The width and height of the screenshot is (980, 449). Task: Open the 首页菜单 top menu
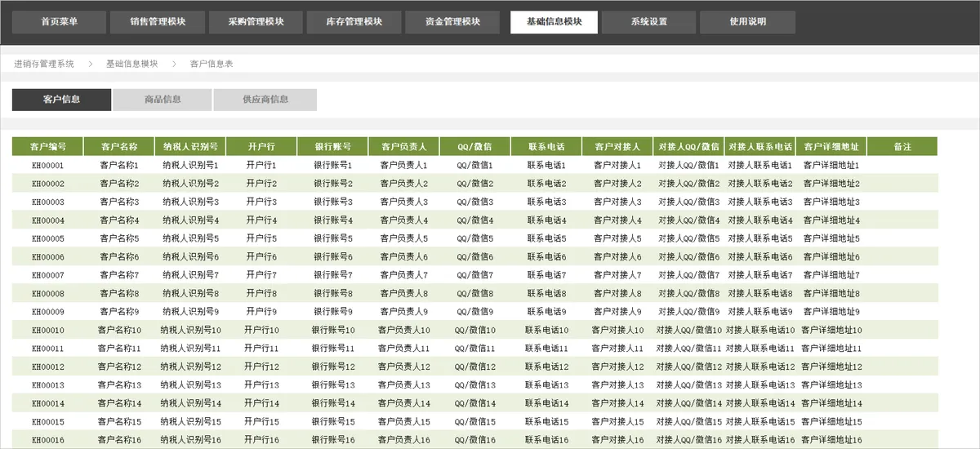[x=59, y=22]
